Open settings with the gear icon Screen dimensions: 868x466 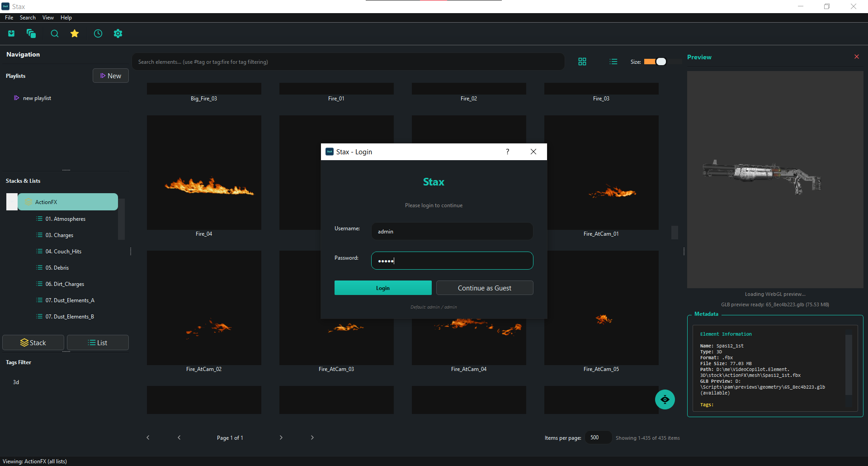point(118,33)
